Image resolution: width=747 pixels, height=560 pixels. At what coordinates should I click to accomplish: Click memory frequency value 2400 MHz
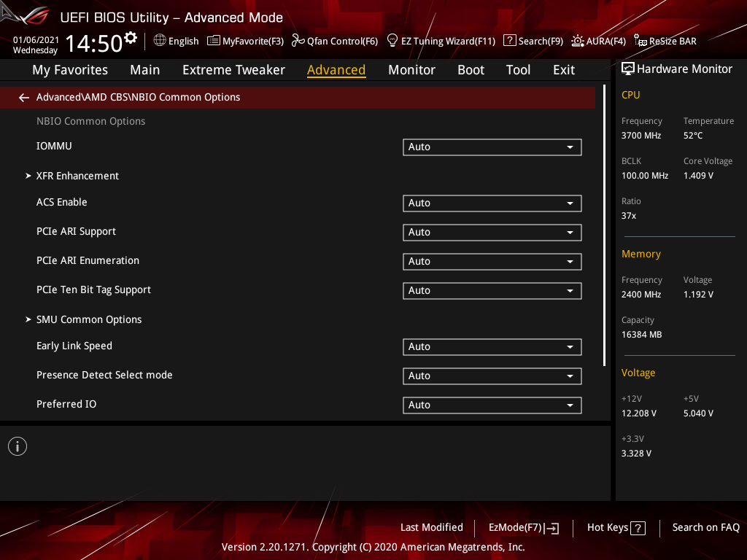(x=641, y=295)
